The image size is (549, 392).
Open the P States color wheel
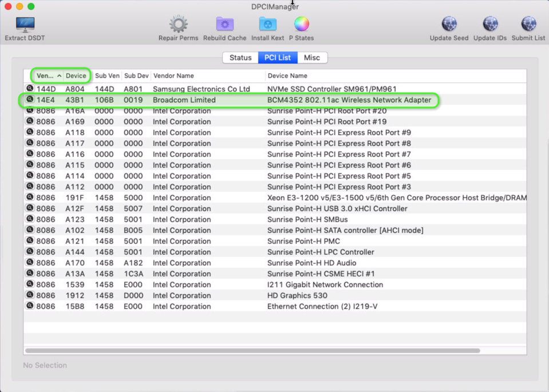(x=301, y=25)
